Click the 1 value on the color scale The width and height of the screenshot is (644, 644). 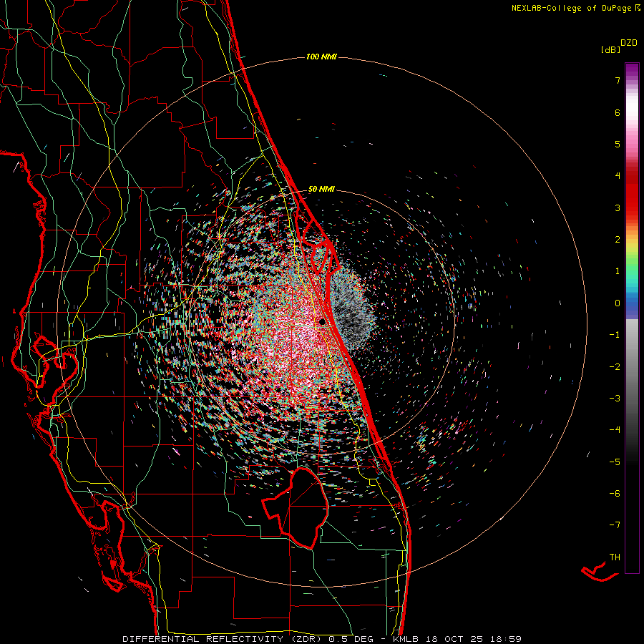(x=618, y=271)
